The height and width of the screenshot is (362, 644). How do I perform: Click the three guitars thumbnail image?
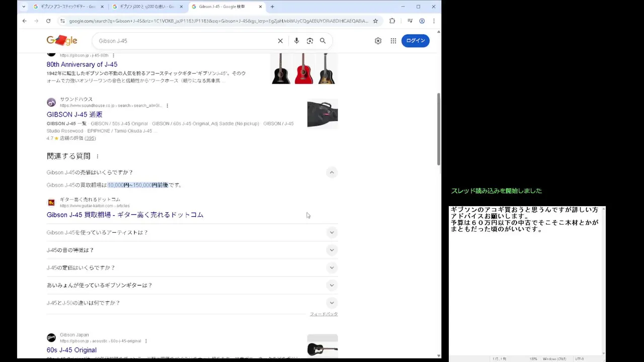[x=303, y=68]
